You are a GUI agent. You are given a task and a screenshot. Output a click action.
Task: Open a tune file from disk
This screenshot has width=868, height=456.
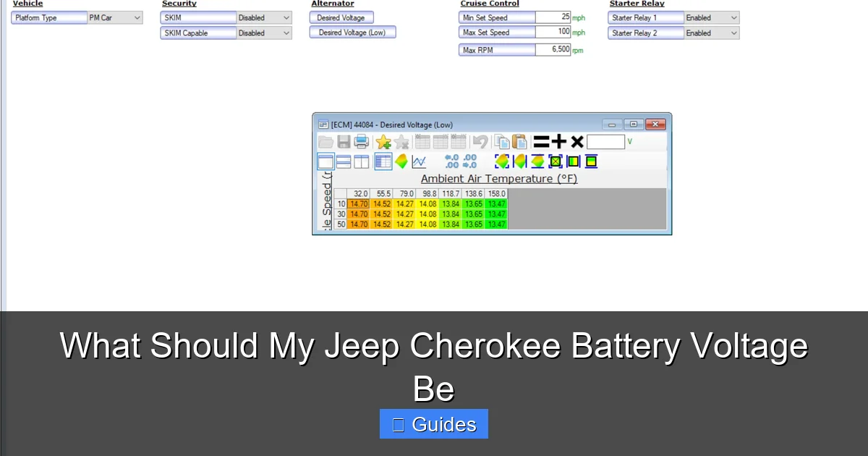point(325,142)
